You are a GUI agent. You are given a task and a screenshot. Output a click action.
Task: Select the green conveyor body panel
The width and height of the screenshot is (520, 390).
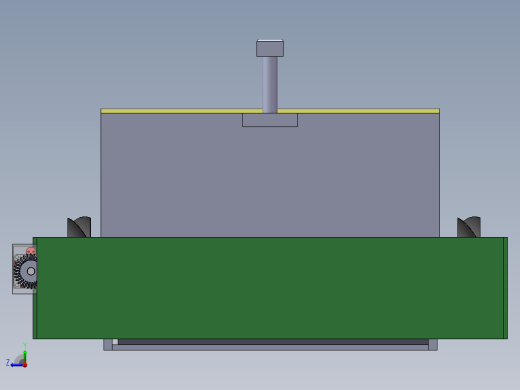[270, 288]
